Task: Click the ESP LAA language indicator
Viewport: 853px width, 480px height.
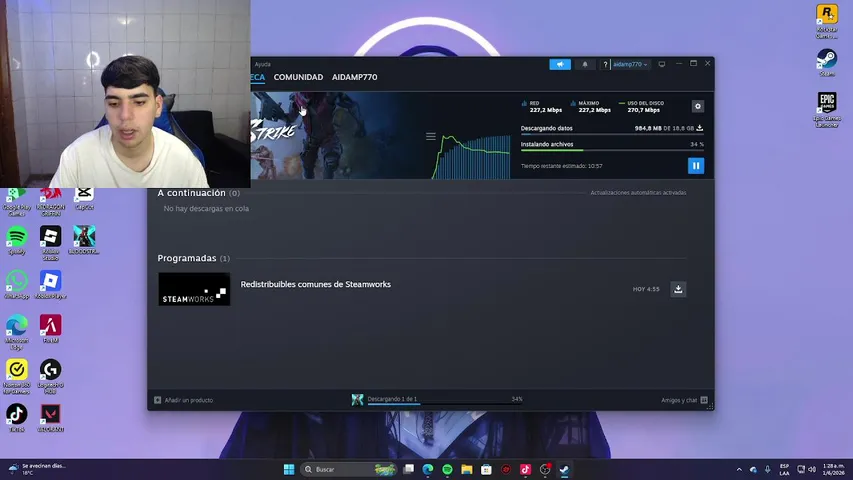Action: pos(784,469)
